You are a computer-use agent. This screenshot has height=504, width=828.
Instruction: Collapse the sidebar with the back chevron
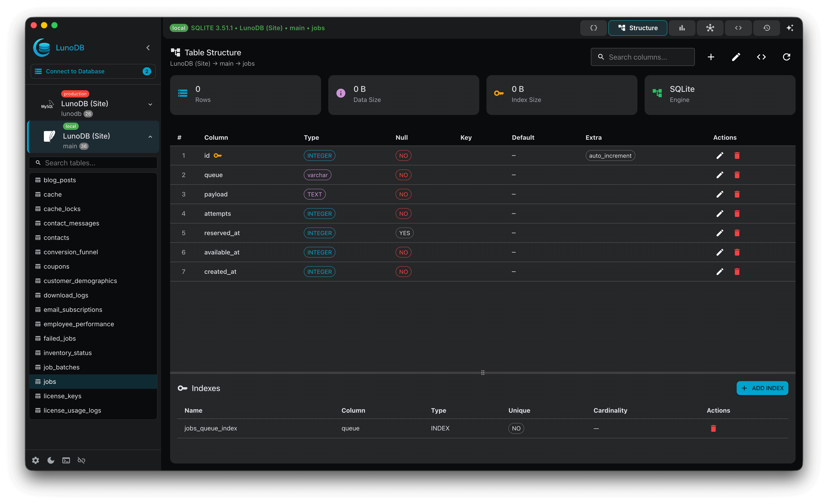tap(148, 47)
